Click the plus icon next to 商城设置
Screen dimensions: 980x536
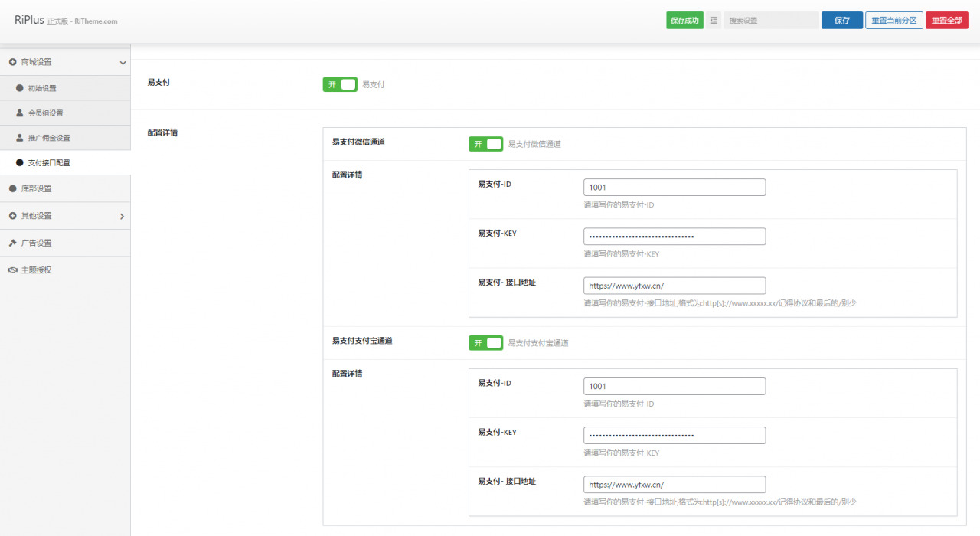pyautogui.click(x=13, y=62)
